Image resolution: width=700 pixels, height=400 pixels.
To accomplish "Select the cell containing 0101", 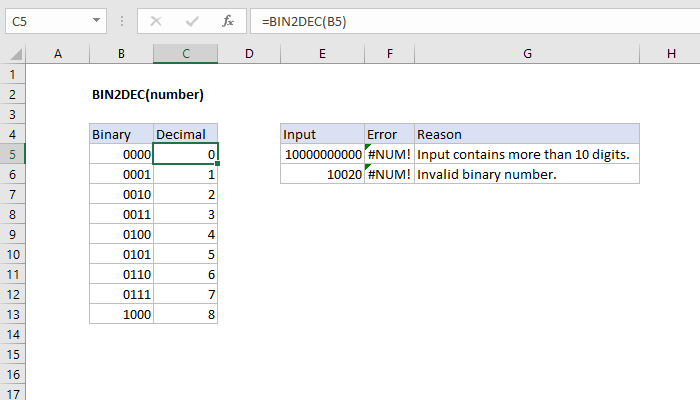I will (121, 254).
